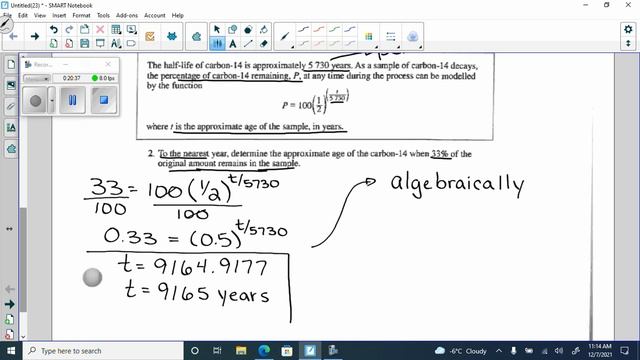Open the pen types dropdown
The image size is (640, 360).
tap(285, 37)
